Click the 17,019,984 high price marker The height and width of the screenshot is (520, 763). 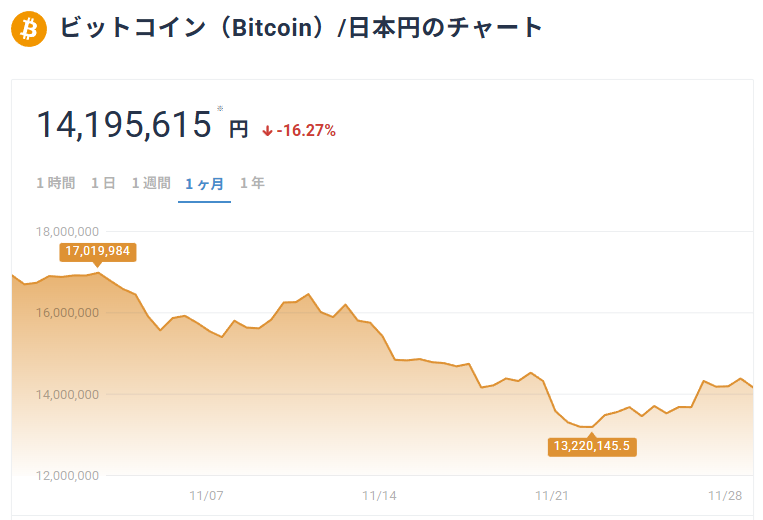pyautogui.click(x=97, y=251)
